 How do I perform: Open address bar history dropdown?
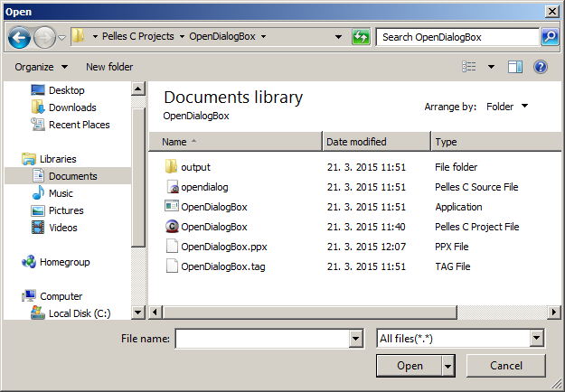point(338,37)
